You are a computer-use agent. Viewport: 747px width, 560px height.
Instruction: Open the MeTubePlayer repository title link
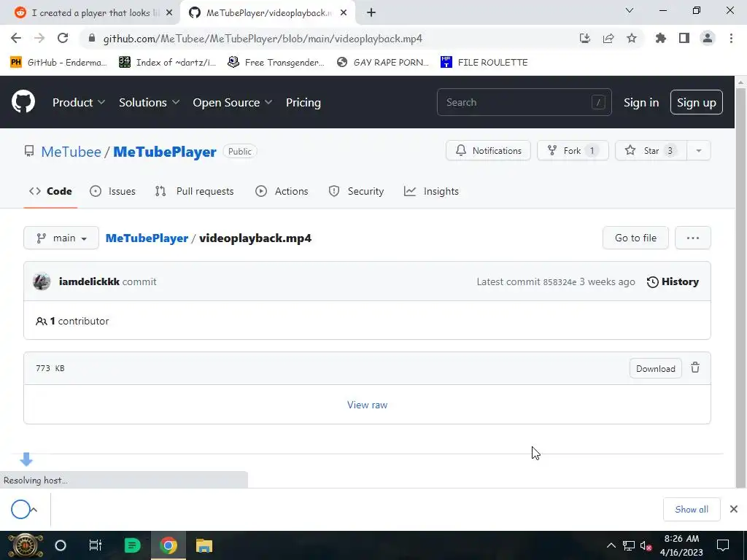[x=165, y=152]
